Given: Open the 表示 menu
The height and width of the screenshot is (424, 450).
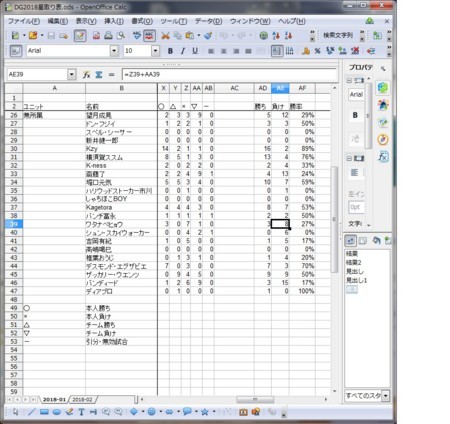Looking at the screenshot, I should (86, 21).
